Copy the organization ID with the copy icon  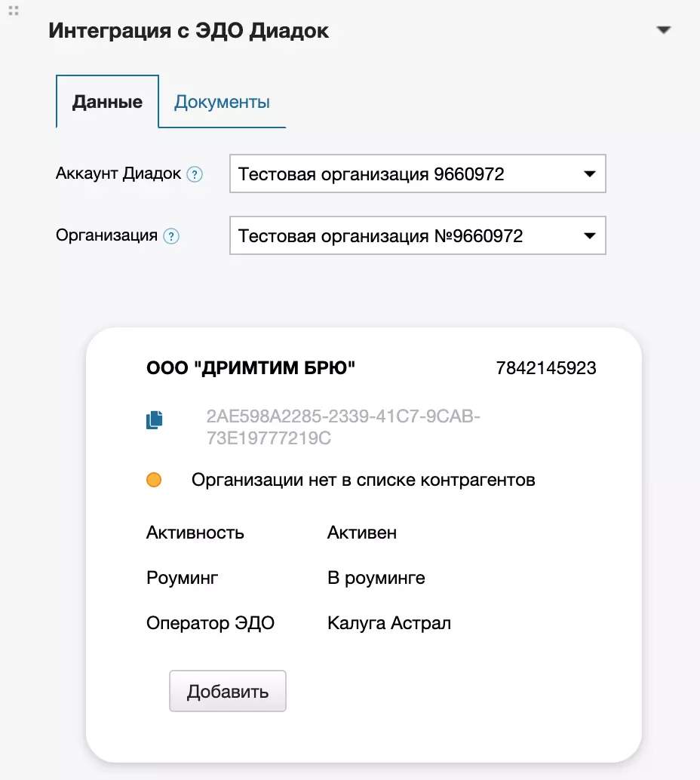[x=154, y=420]
